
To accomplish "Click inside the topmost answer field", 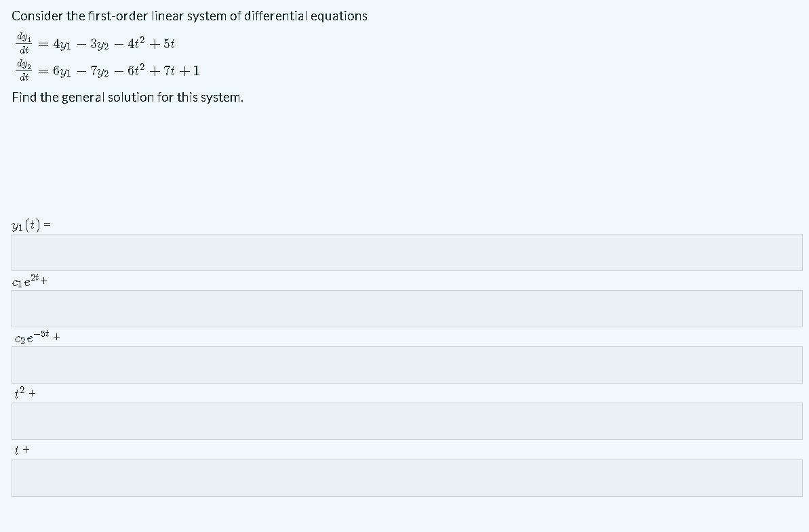I will tap(404, 252).
